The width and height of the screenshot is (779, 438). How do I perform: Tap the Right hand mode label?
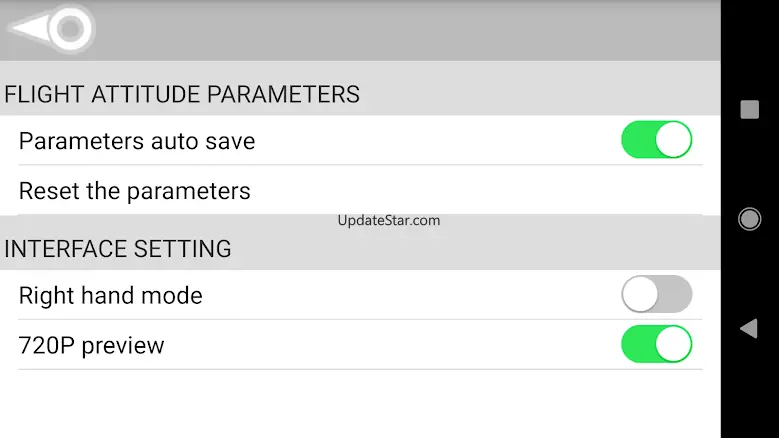(x=110, y=295)
